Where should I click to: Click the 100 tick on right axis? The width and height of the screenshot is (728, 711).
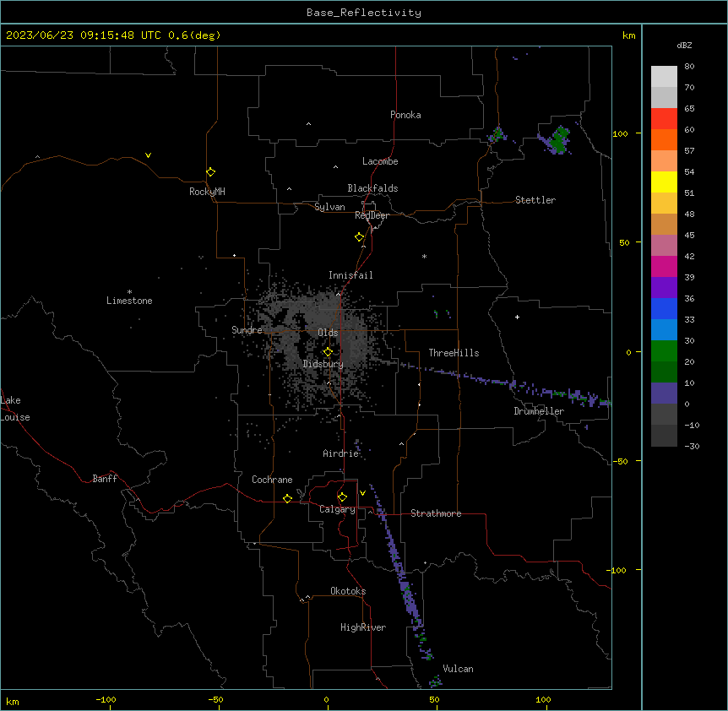[620, 133]
